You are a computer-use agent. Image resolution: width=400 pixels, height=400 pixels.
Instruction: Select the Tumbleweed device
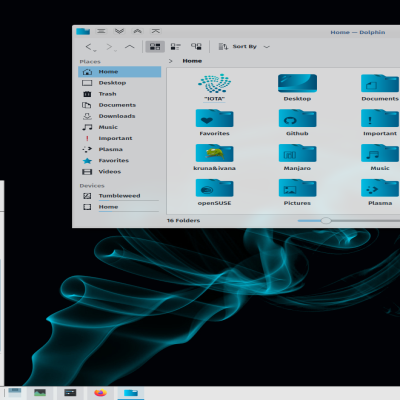click(120, 196)
